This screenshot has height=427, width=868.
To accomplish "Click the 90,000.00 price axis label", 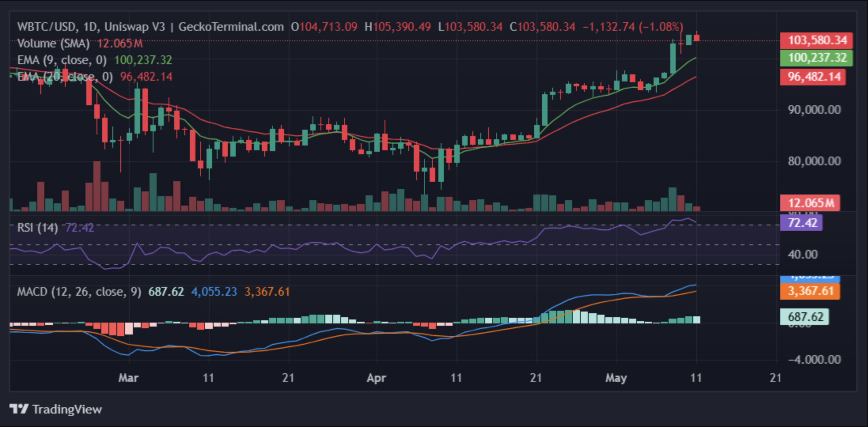I will tap(814, 110).
